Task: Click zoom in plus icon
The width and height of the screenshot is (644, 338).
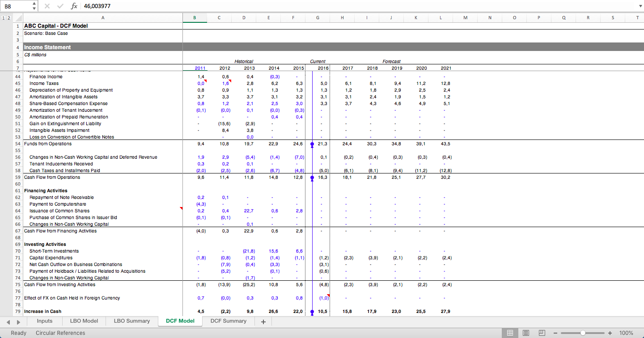Action: (610, 333)
